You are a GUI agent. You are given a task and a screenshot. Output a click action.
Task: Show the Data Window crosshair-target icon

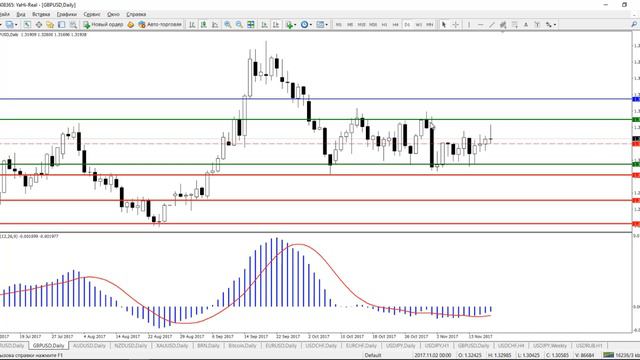click(x=39, y=24)
